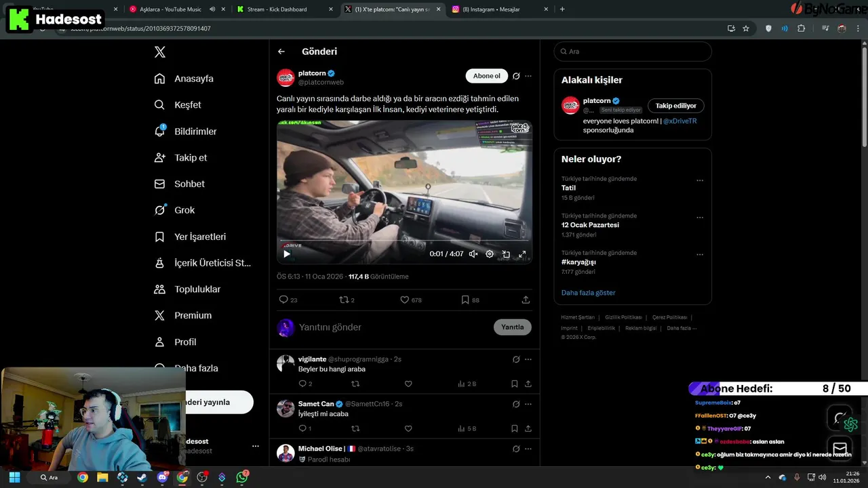Open more options on Samet Can's reply
The width and height of the screenshot is (868, 488).
[x=528, y=404]
